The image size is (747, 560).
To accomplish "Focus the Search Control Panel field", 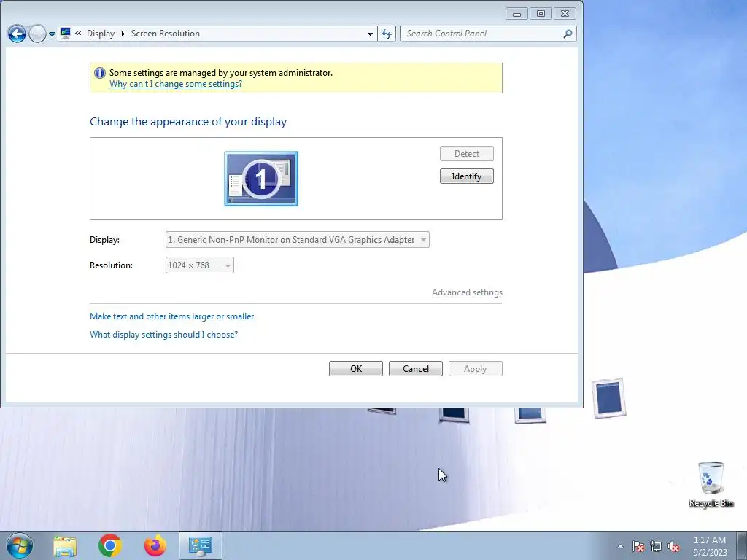I will pos(488,34).
